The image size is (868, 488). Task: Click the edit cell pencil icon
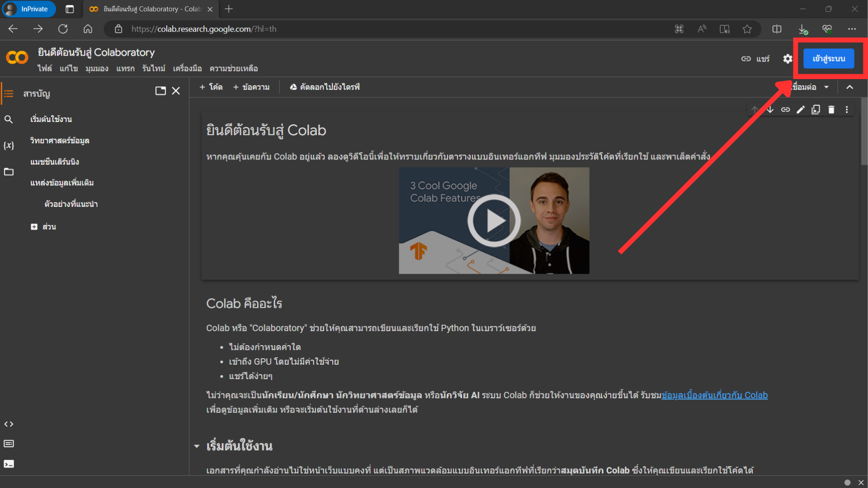pos(801,110)
